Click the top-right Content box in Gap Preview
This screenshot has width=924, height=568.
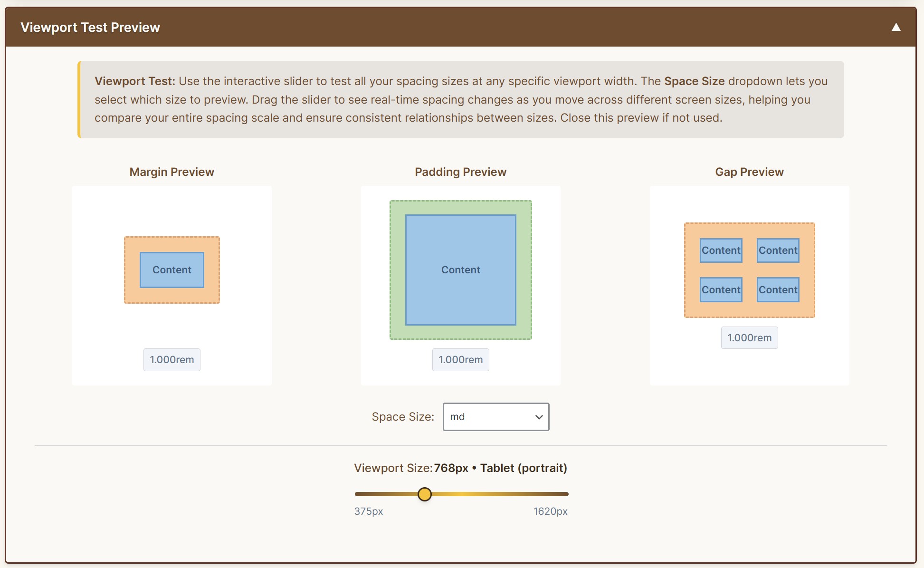pyautogui.click(x=778, y=250)
